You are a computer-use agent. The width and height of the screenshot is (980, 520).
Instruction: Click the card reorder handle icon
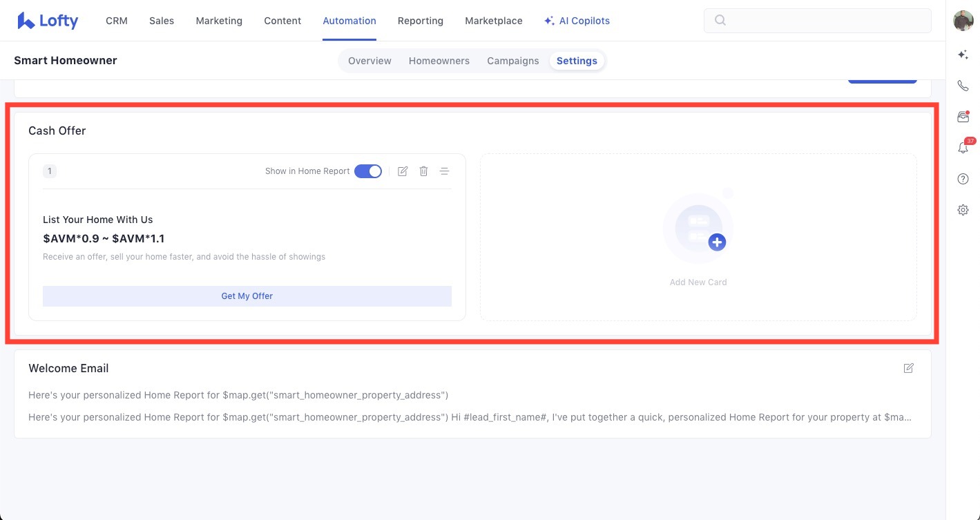pyautogui.click(x=445, y=171)
